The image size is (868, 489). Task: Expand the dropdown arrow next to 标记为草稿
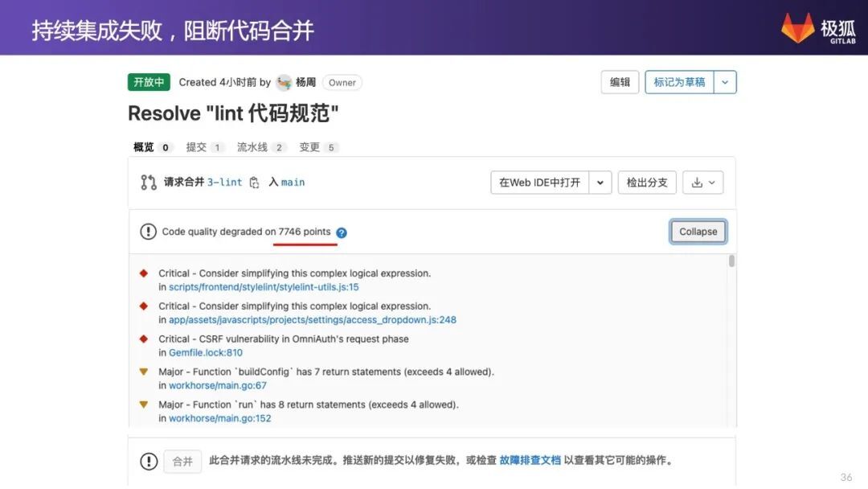(725, 83)
